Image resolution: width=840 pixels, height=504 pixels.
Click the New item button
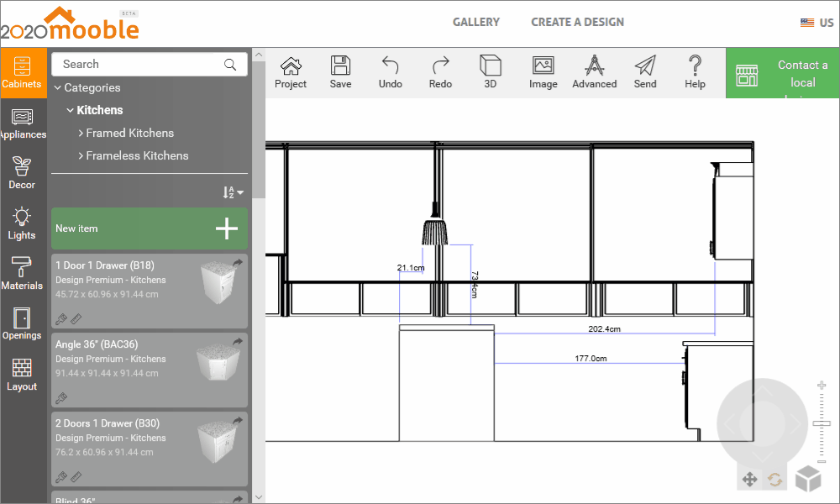click(x=150, y=228)
